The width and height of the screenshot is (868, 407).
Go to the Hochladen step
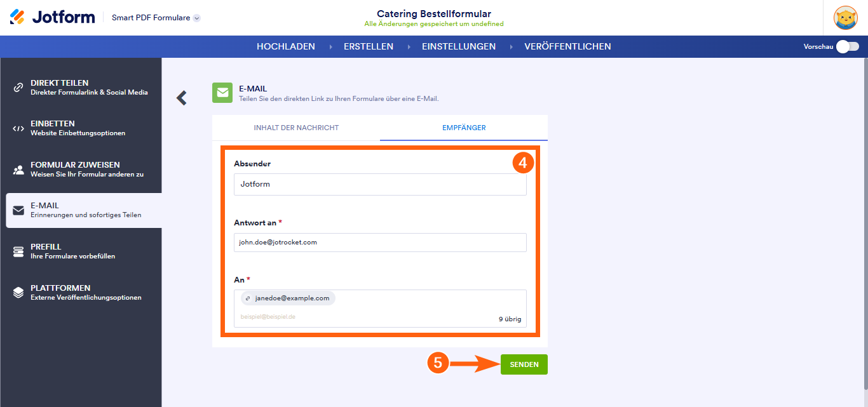click(286, 46)
